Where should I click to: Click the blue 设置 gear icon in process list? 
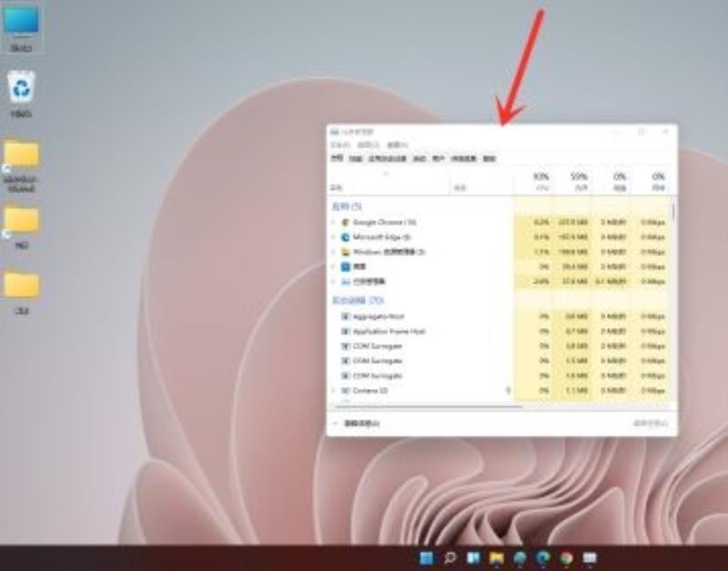tap(345, 267)
